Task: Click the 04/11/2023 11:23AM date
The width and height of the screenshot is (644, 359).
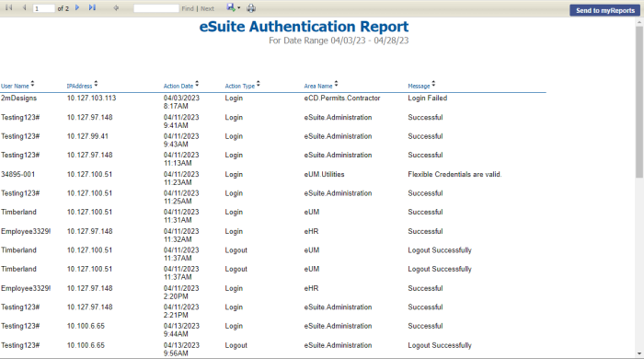Action: [181, 179]
